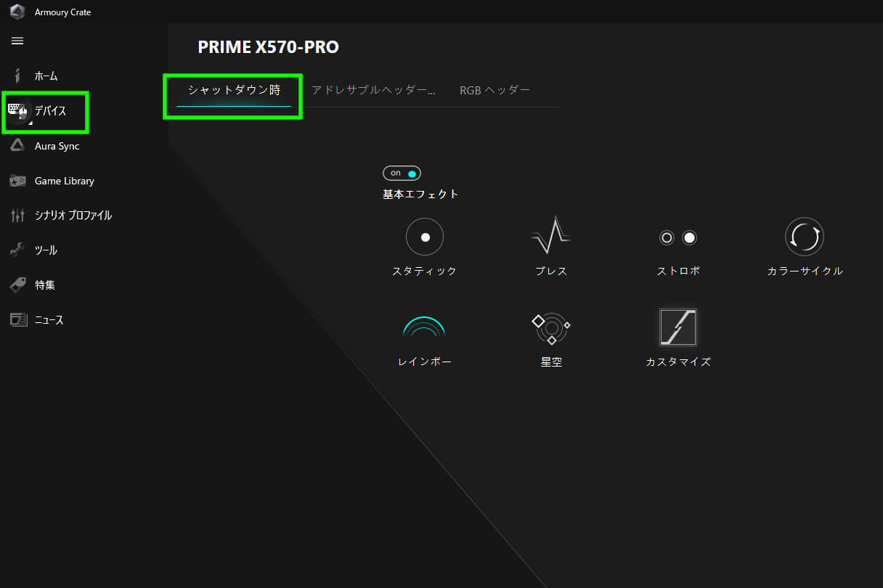
Task: Switch to the RGB ヘッダー tab
Action: click(x=495, y=90)
